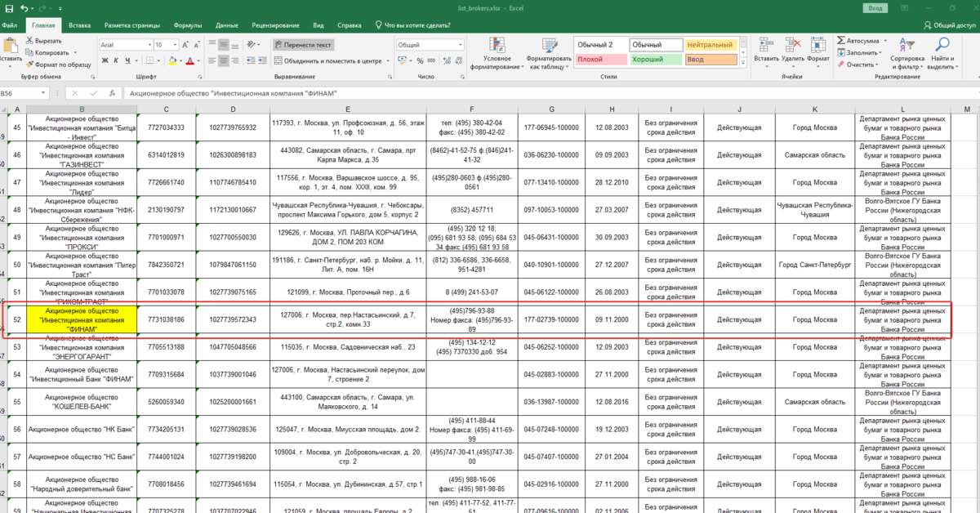Apply the red font color
The height and width of the screenshot is (513, 980).
coord(189,60)
